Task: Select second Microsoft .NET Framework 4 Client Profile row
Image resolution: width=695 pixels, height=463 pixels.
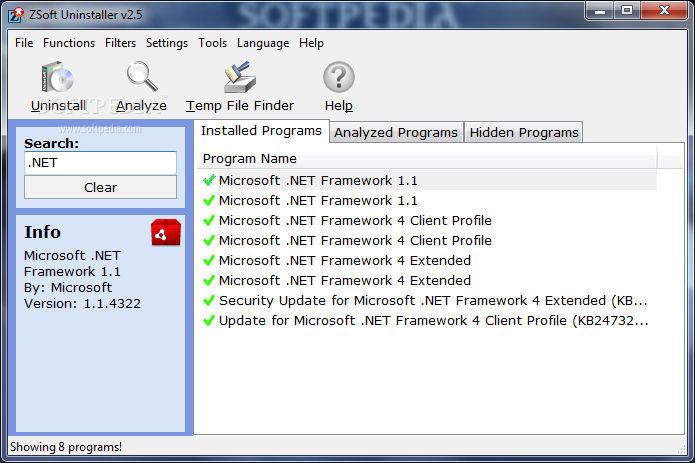Action: tap(429, 240)
